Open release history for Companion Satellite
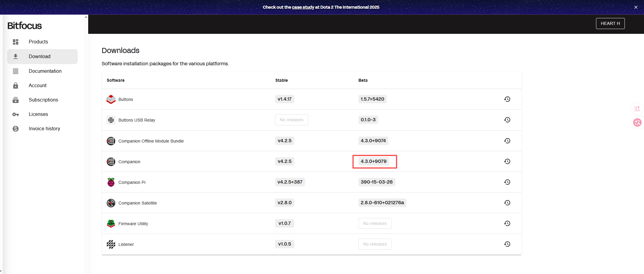Viewport: 644px width, 274px height. point(507,203)
